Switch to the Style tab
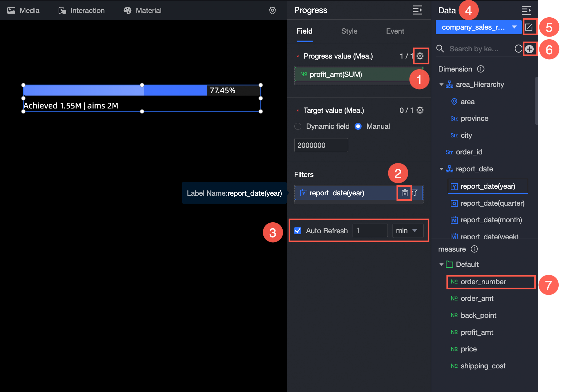Viewport: 572px width, 392px height. coord(349,31)
